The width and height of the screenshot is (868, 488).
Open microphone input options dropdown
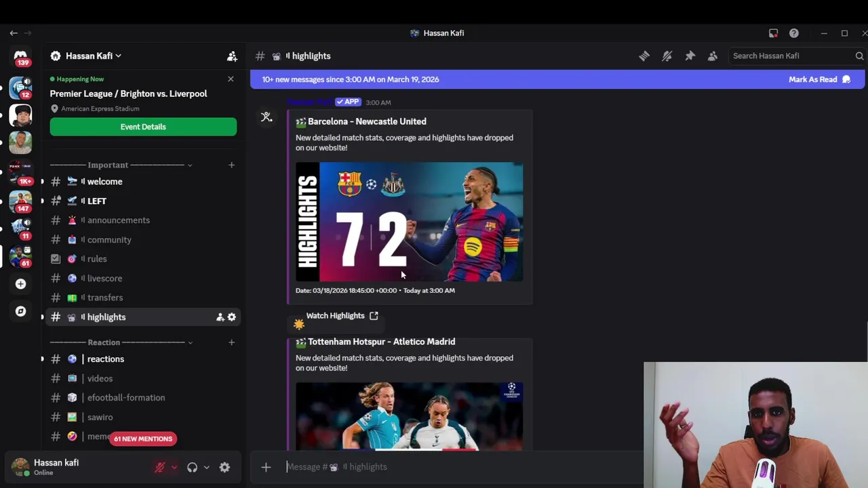click(x=174, y=467)
